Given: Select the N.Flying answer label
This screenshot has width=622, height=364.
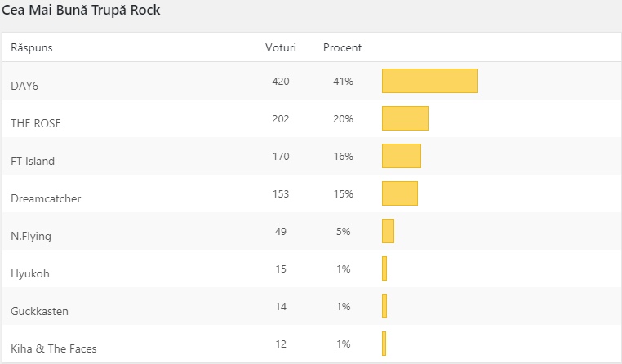Looking at the screenshot, I should point(33,236).
